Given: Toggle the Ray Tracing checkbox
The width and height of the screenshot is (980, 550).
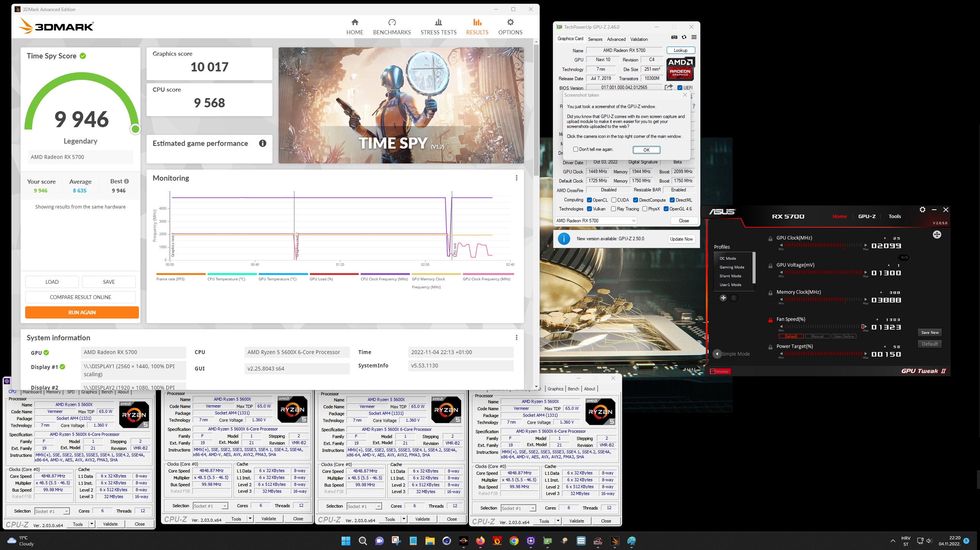Looking at the screenshot, I should 613,209.
